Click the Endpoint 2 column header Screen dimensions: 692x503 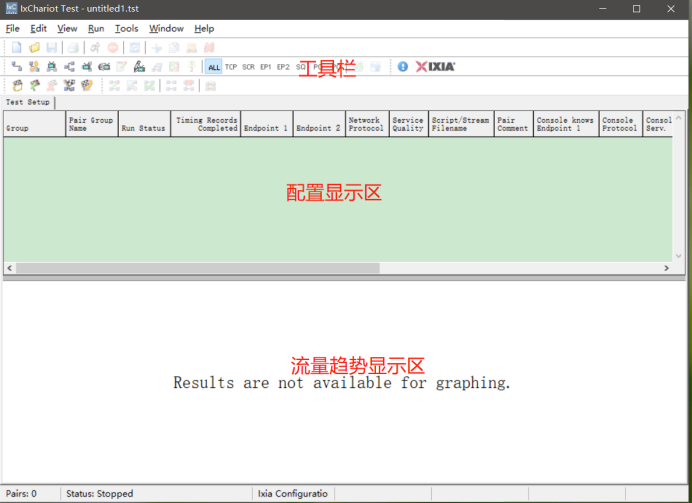pos(320,124)
